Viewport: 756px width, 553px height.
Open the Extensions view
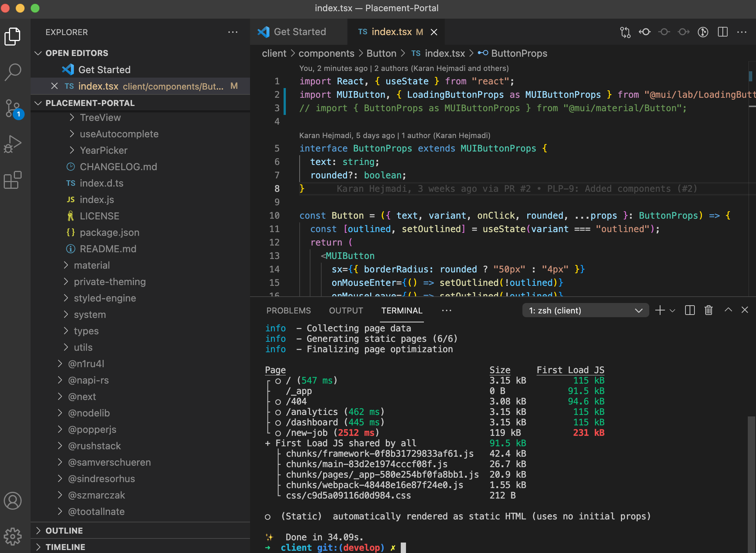(13, 180)
